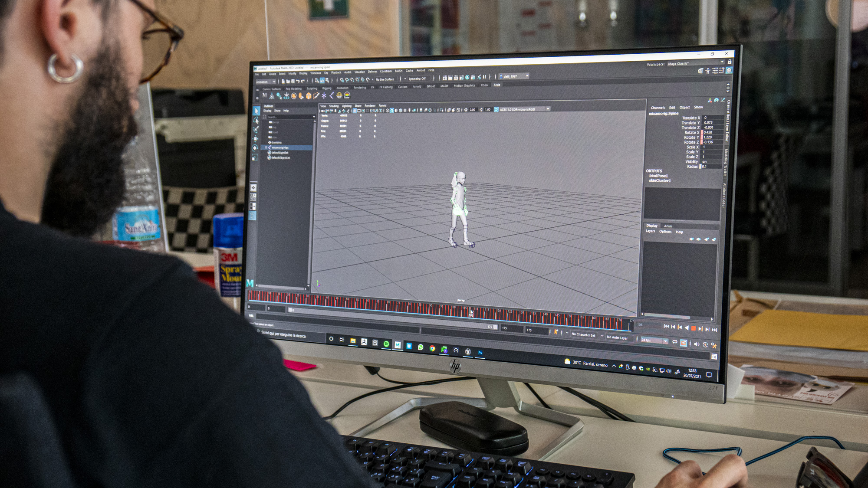
Task: Open the Layers menu in Layer Editor
Action: (x=650, y=231)
